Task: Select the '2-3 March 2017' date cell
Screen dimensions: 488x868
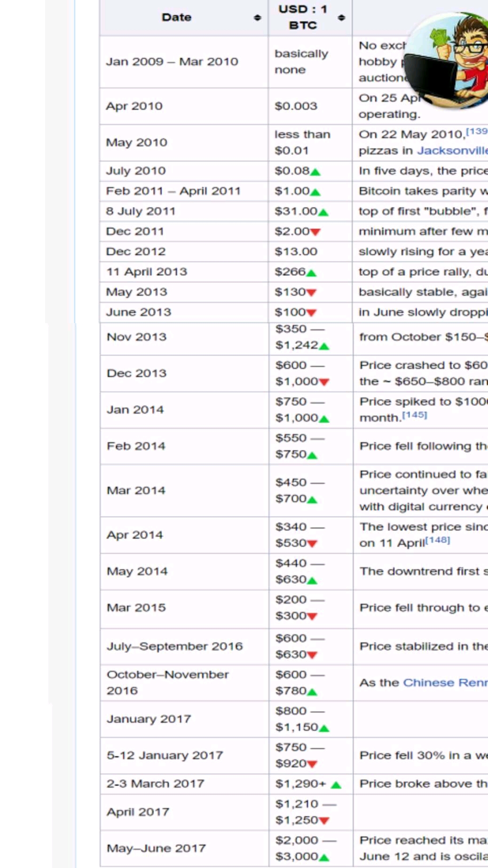Action: coord(184,784)
